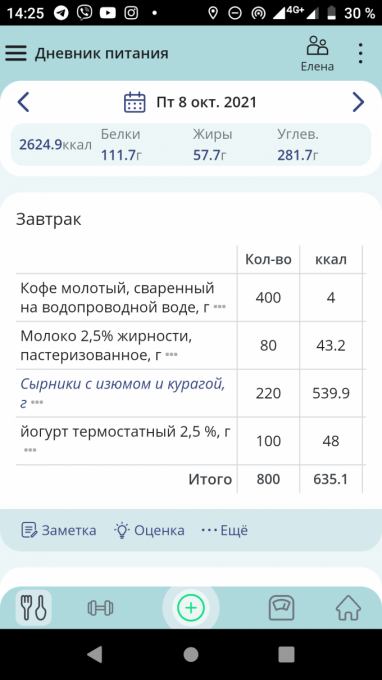Open the hamburger navigation menu

[16, 53]
